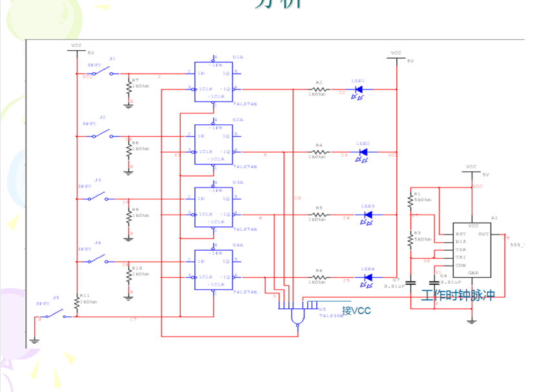This screenshot has height=392, width=555.
Task: Click the LED3 diode symbol
Action: coord(367,215)
